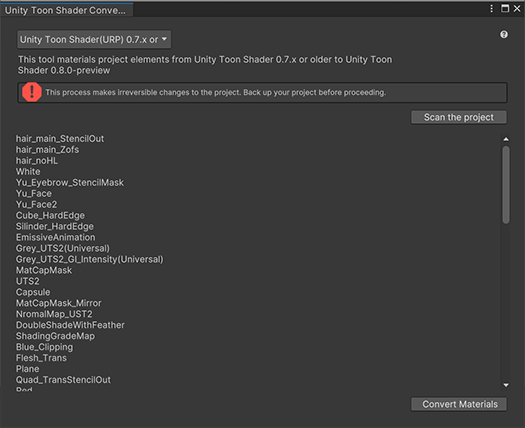The width and height of the screenshot is (525, 428).
Task: Open the window kebab options menu
Action: [491, 9]
